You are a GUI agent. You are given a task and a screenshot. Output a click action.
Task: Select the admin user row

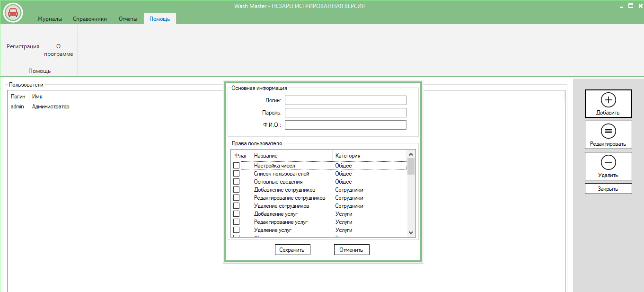pyautogui.click(x=286, y=106)
